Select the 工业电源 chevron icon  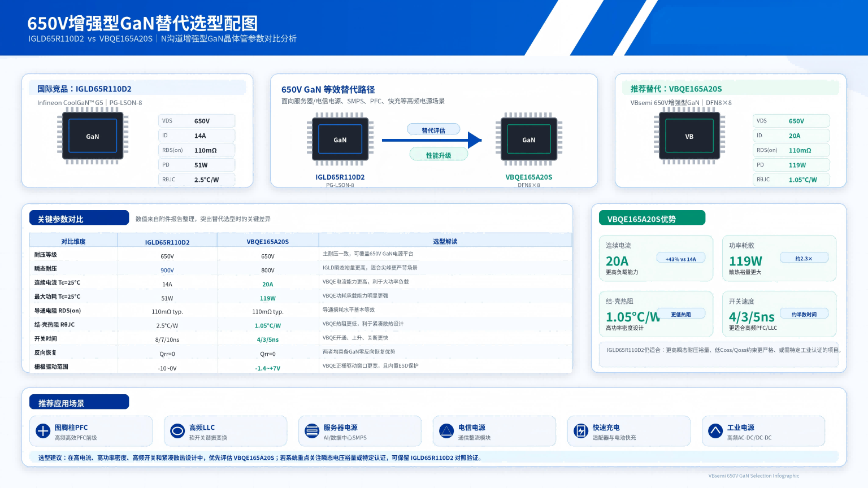tap(715, 431)
